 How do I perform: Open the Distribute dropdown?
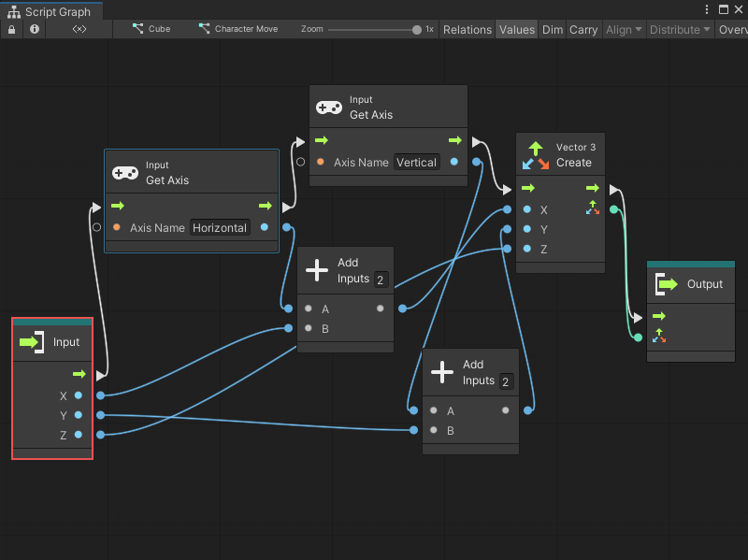point(679,29)
